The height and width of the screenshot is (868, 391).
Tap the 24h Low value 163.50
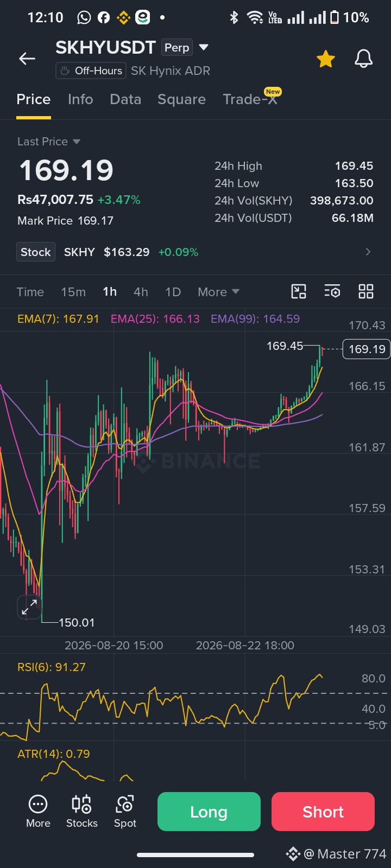[x=354, y=183]
